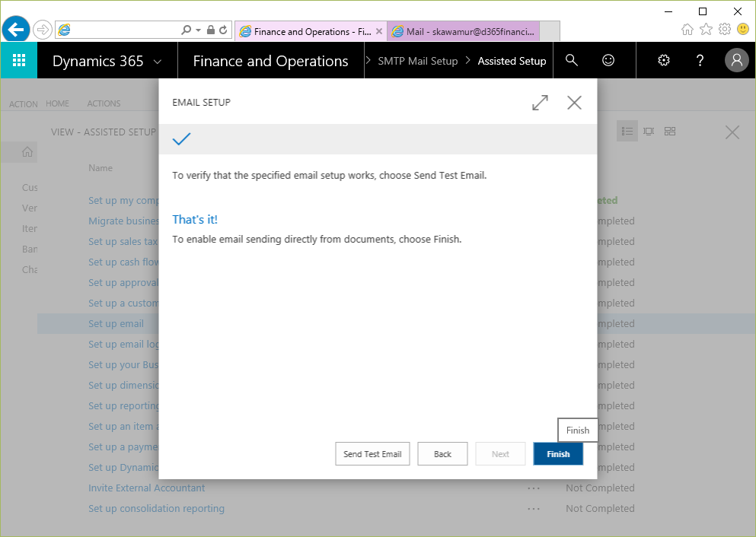This screenshot has height=537, width=756.
Task: Click the lock security icon in address bar
Action: point(211,30)
